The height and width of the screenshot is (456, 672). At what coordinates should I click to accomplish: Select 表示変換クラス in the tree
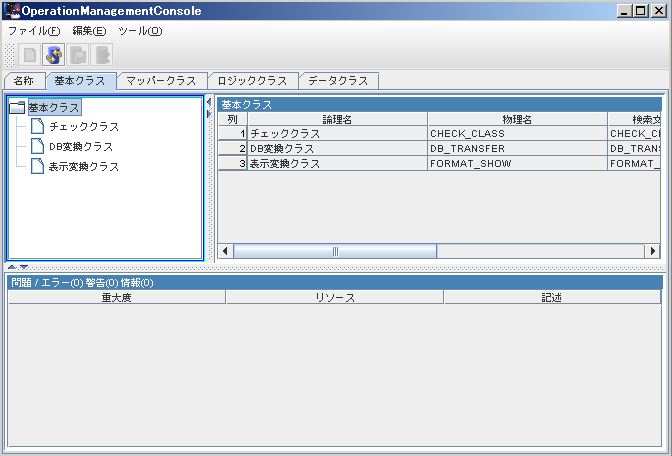[x=84, y=166]
